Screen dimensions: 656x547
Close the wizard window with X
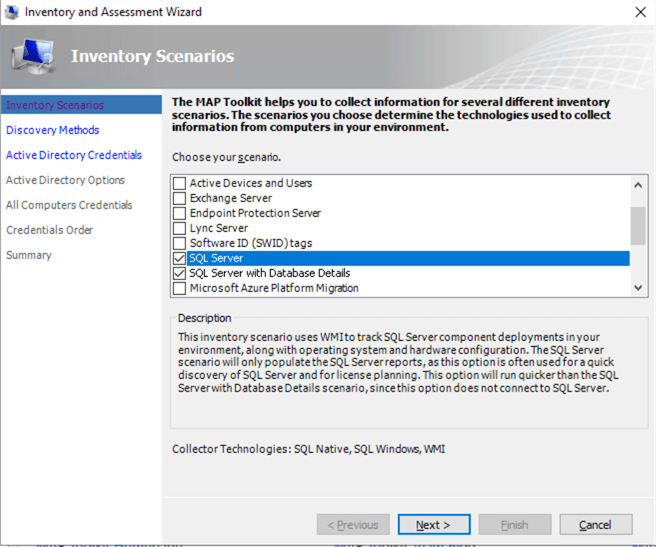click(x=641, y=12)
